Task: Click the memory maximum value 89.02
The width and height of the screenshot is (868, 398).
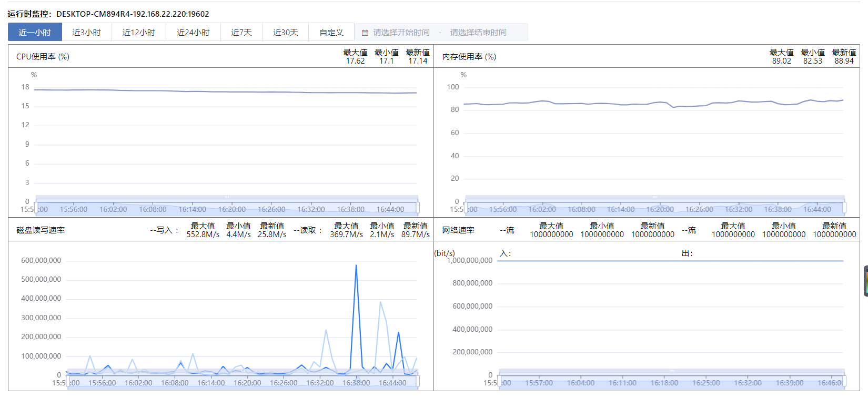Action: coord(782,61)
